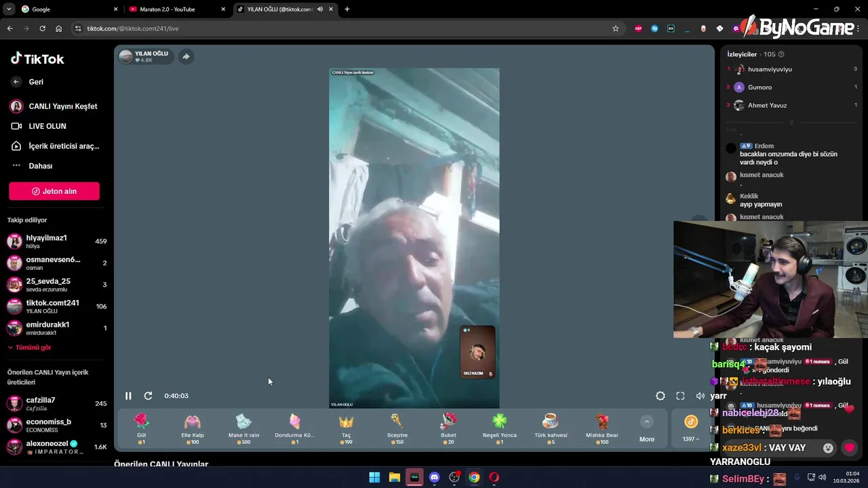Open the stream quality settings icon
Image resolution: width=868 pixels, height=488 pixels.
pos(660,396)
